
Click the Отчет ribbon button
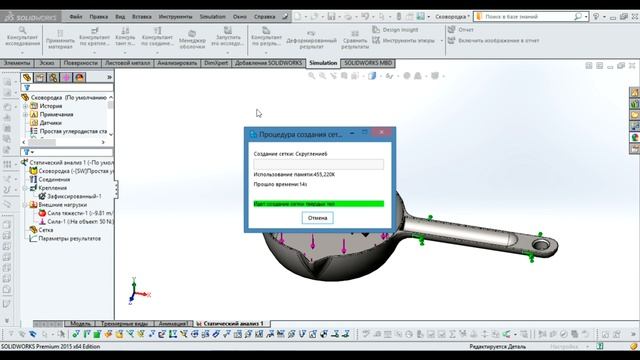tap(461, 30)
